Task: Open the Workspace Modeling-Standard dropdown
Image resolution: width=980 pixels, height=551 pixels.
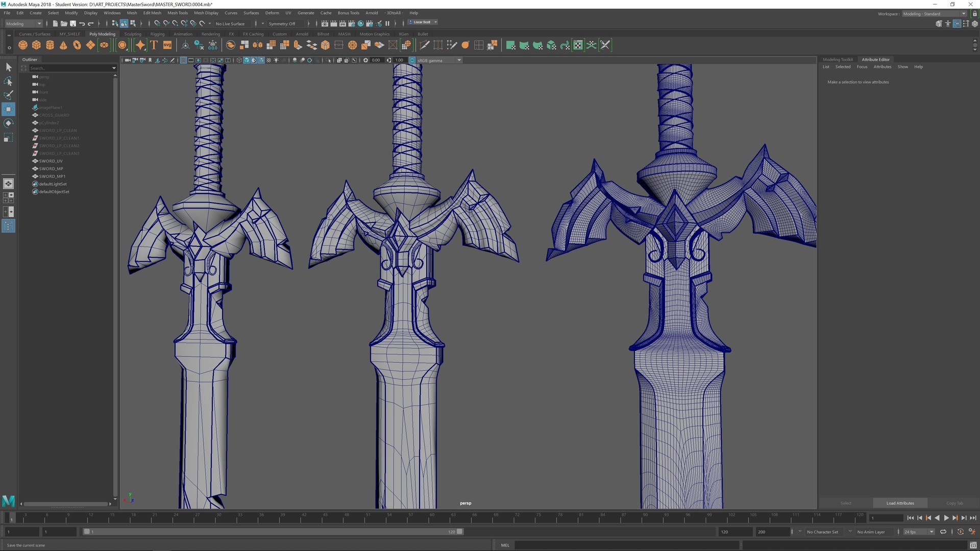Action: pos(934,14)
